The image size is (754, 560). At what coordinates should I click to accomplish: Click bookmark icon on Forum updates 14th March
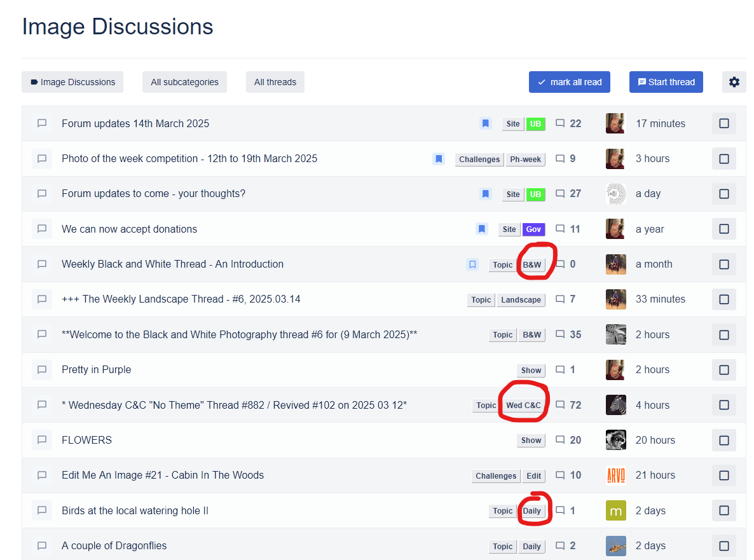[x=486, y=124]
